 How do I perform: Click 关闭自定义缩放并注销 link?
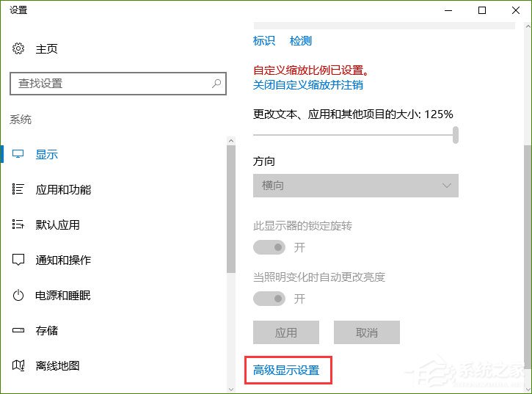tap(307, 84)
